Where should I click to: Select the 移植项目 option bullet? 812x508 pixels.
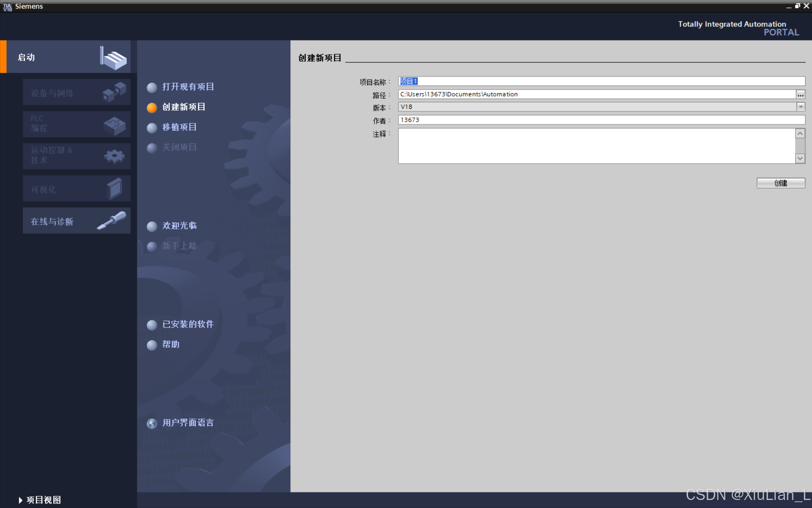pos(152,128)
